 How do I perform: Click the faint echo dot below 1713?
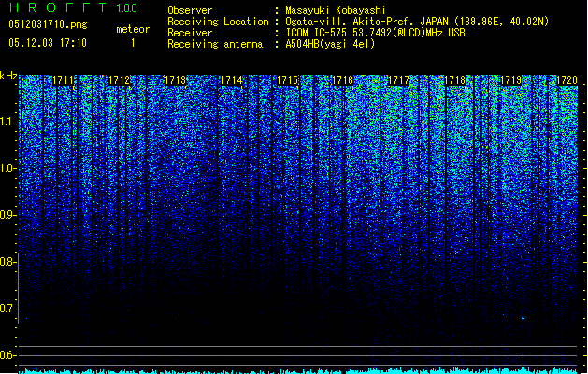tap(179, 316)
